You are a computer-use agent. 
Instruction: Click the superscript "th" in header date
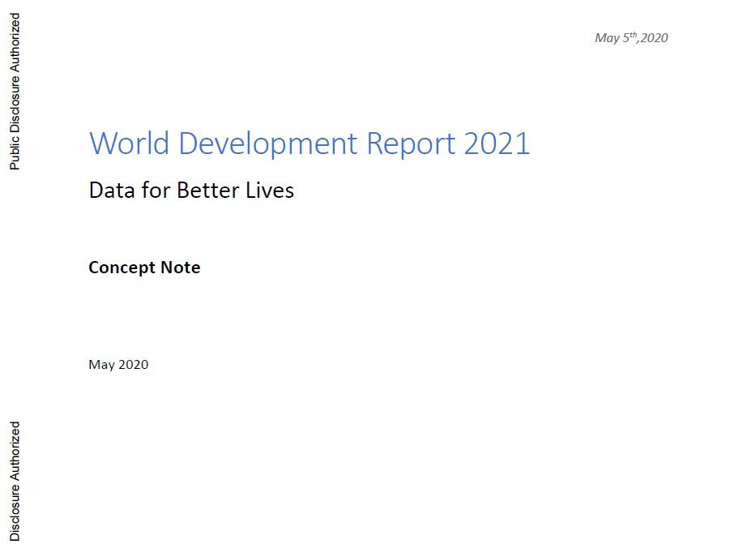633,35
